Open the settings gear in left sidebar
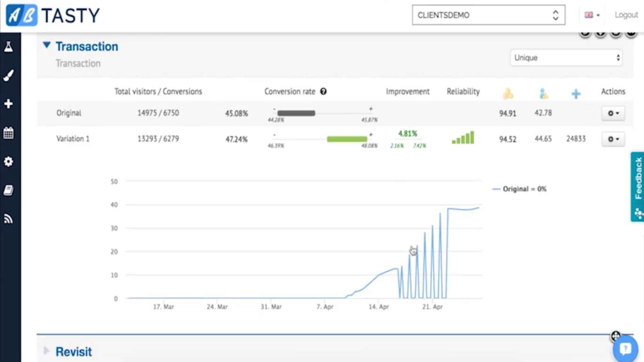Viewport: 644px width, 362px height. point(8,162)
